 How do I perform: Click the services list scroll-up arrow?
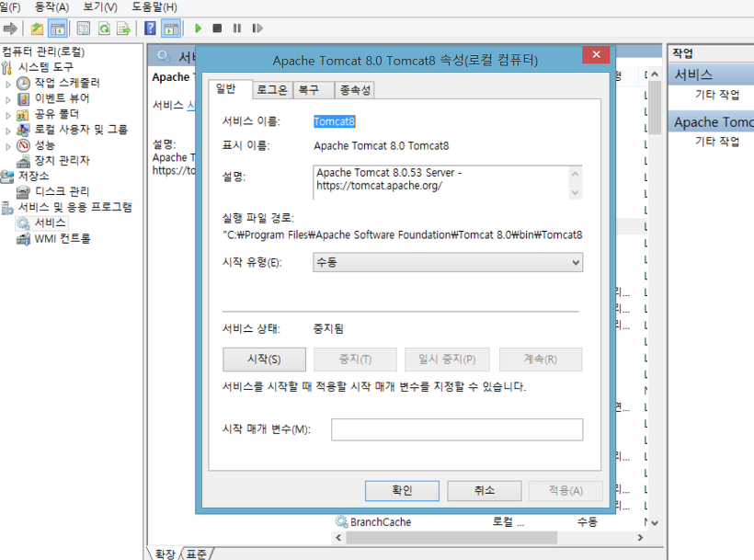pos(655,74)
